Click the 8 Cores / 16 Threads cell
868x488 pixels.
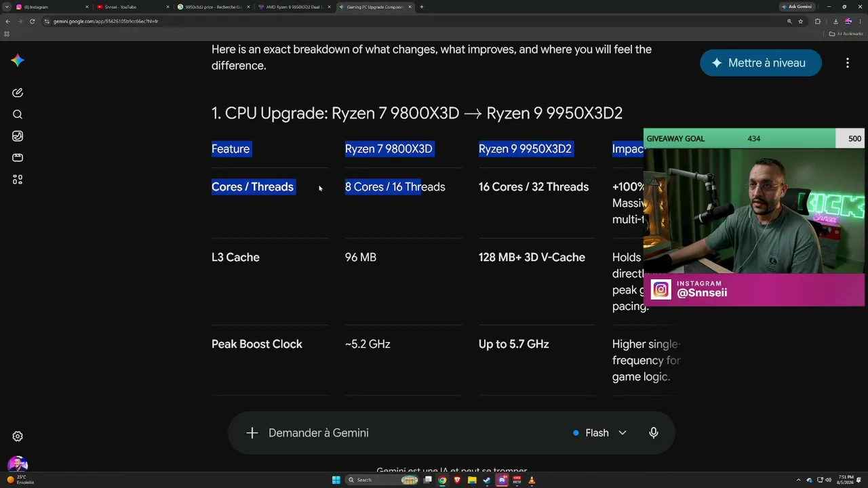395,187
